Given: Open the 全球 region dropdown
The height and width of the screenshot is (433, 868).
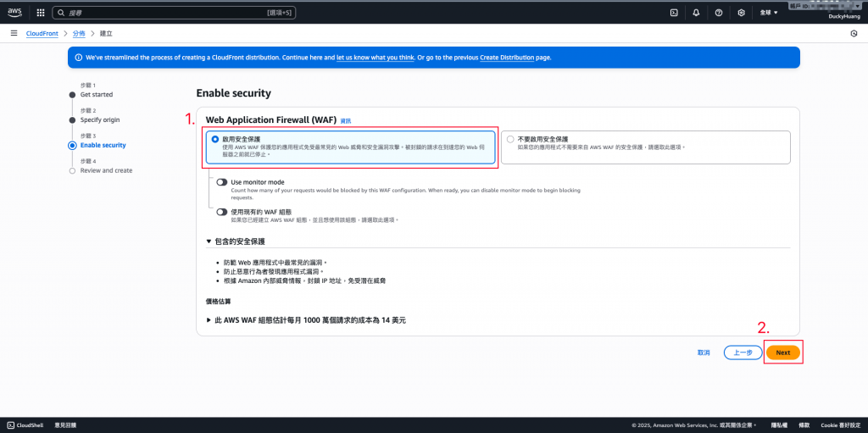Looking at the screenshot, I should 769,12.
